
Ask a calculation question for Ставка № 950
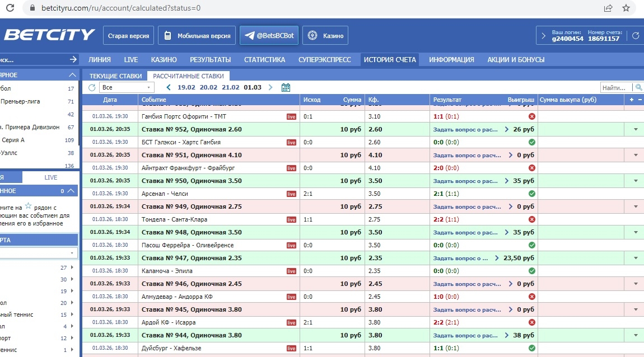(x=465, y=181)
